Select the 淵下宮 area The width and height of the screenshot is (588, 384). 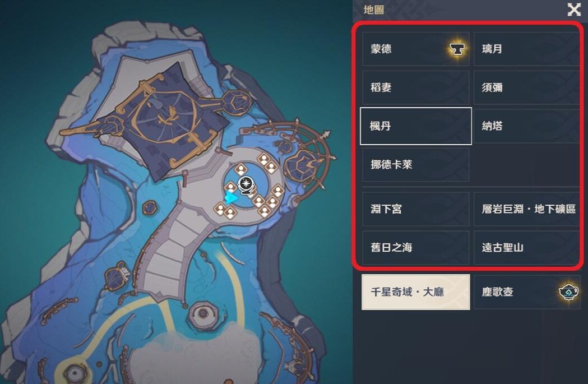click(416, 209)
